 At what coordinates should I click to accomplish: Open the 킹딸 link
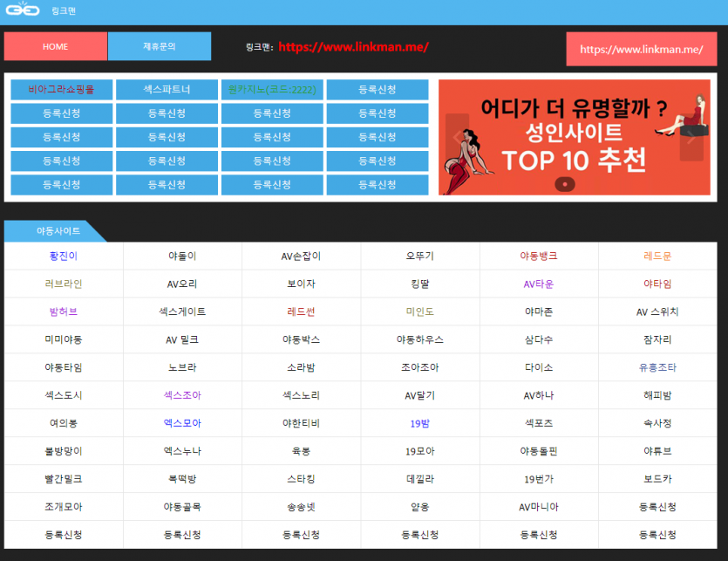click(419, 284)
